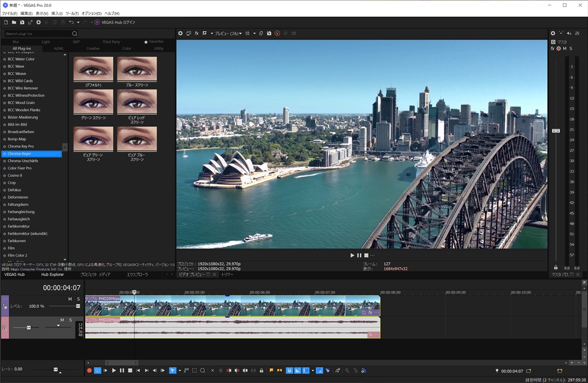Viewport: 588px width, 383px height.
Task: Open the Undo history dropdown arrow
Action: [x=78, y=22]
